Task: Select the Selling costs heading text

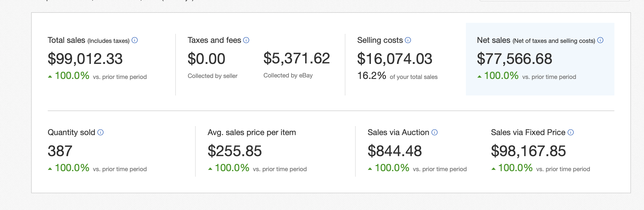Action: click(x=380, y=40)
